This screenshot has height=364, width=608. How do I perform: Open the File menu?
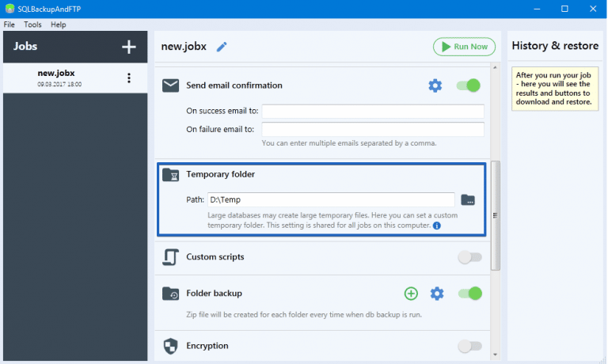(x=9, y=25)
